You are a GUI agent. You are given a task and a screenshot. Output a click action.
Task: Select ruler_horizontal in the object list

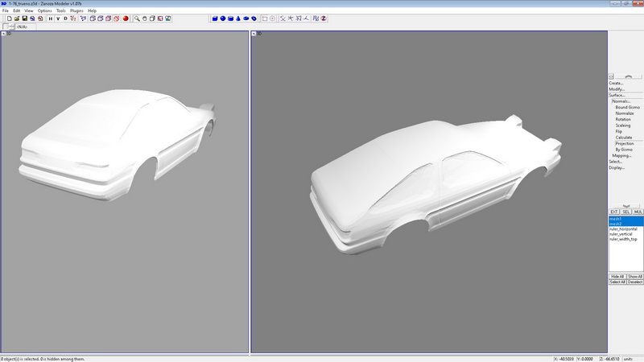[623, 228]
